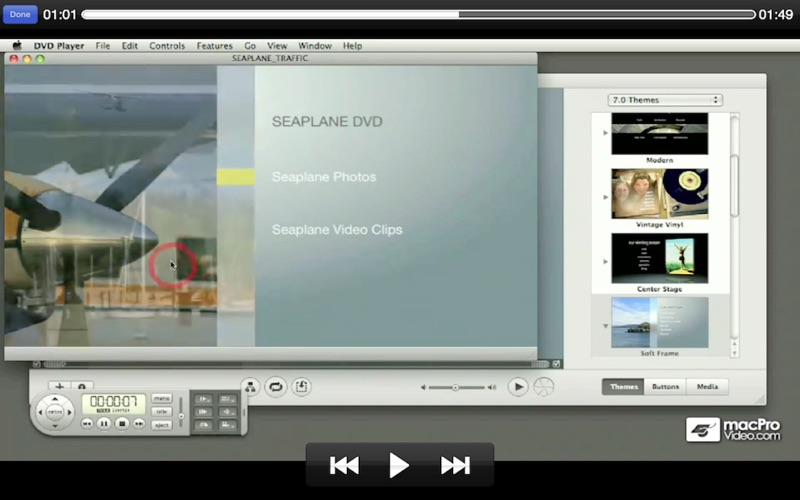Expand the Modern theme family triangle
Viewport: 800px width, 500px height.
point(605,133)
